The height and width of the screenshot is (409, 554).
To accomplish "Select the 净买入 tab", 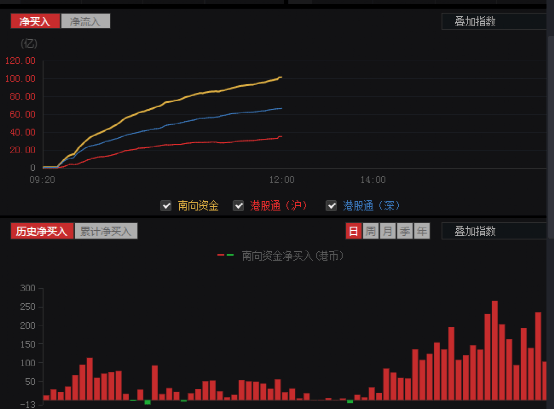I will click(35, 21).
